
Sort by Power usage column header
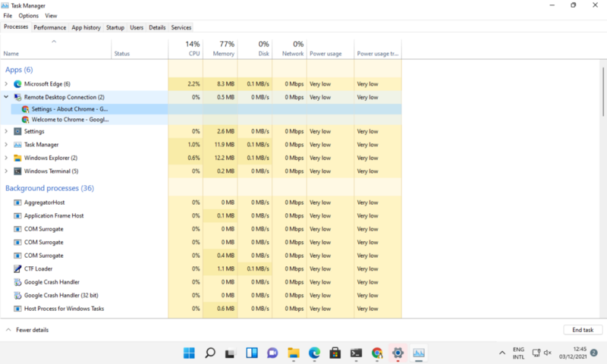pyautogui.click(x=330, y=49)
